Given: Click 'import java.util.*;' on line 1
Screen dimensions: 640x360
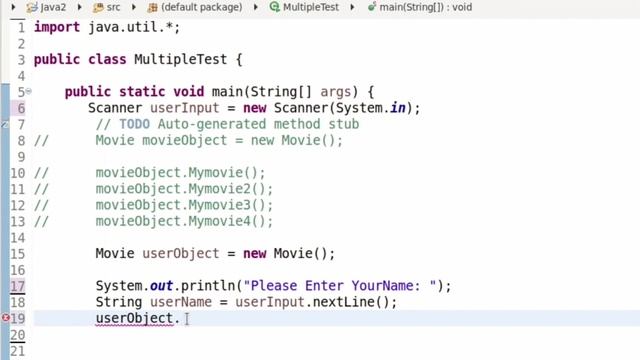Looking at the screenshot, I should [x=107, y=27].
